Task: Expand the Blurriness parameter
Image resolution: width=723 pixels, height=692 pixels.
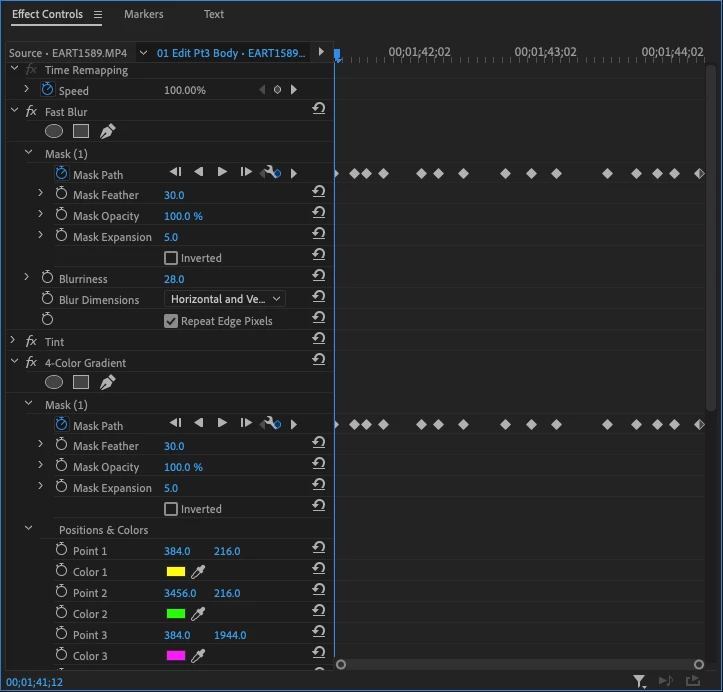Action: point(26,277)
